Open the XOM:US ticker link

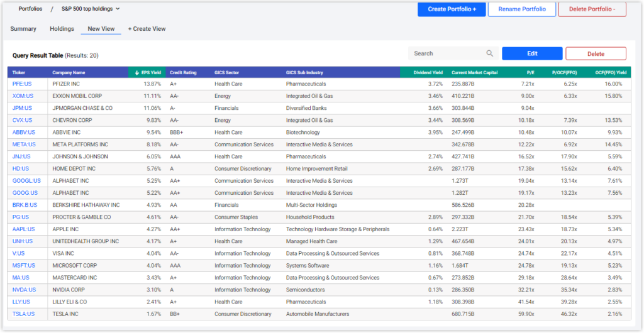click(22, 96)
